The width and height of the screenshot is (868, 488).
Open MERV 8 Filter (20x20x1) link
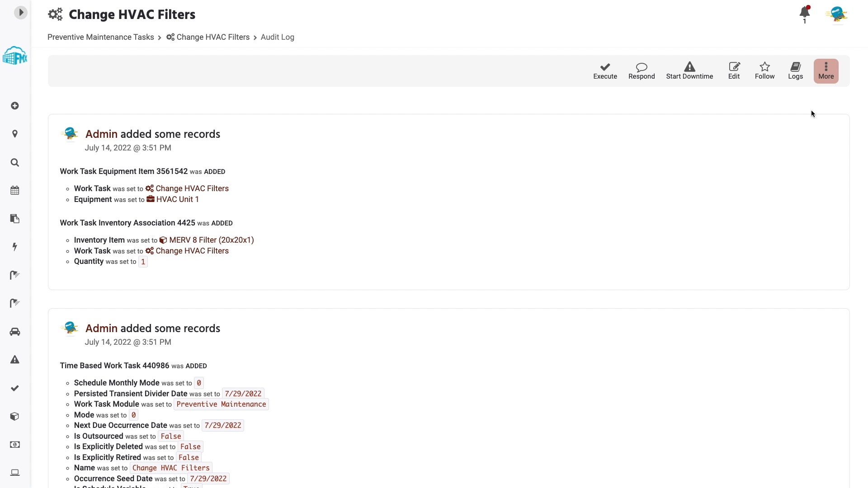click(x=207, y=240)
